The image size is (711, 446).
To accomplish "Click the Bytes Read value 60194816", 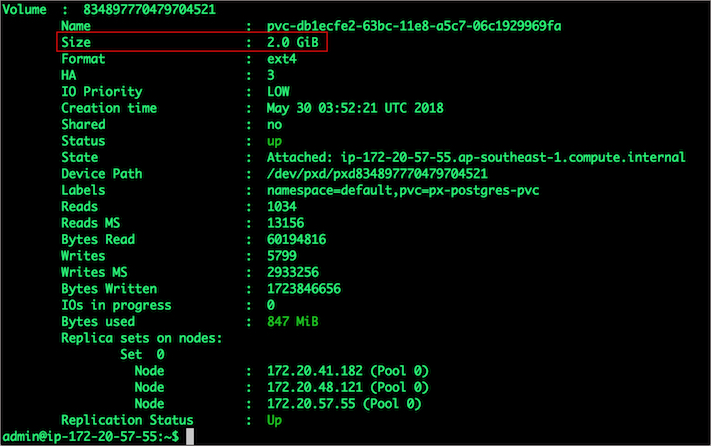I will click(300, 239).
